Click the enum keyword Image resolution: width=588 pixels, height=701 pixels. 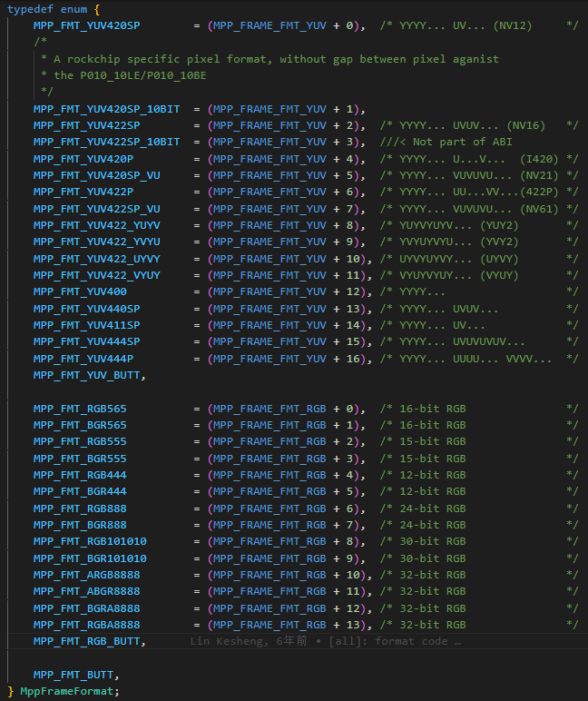click(x=73, y=8)
